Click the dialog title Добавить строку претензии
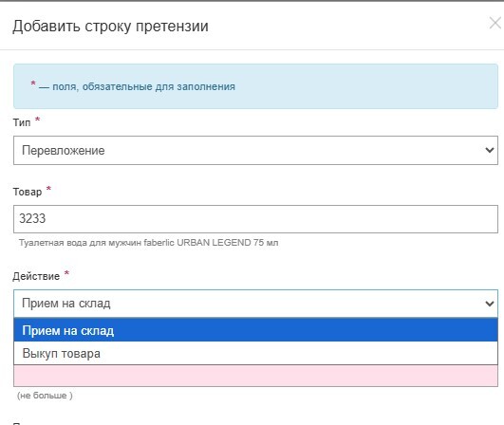 point(110,26)
